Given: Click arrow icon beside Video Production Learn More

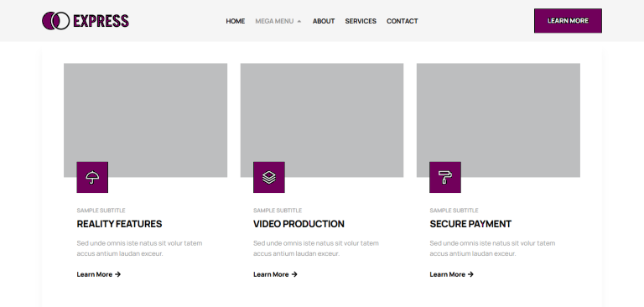Looking at the screenshot, I should pos(294,274).
